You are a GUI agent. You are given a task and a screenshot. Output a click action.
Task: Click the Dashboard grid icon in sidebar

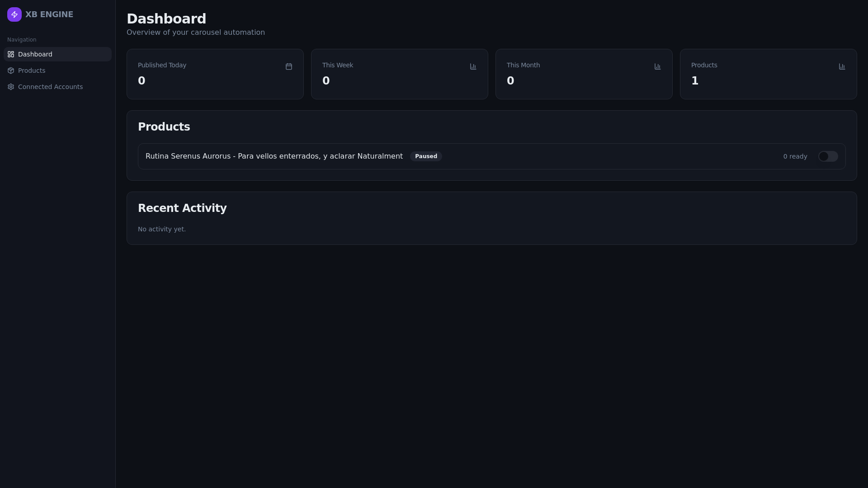pos(11,54)
